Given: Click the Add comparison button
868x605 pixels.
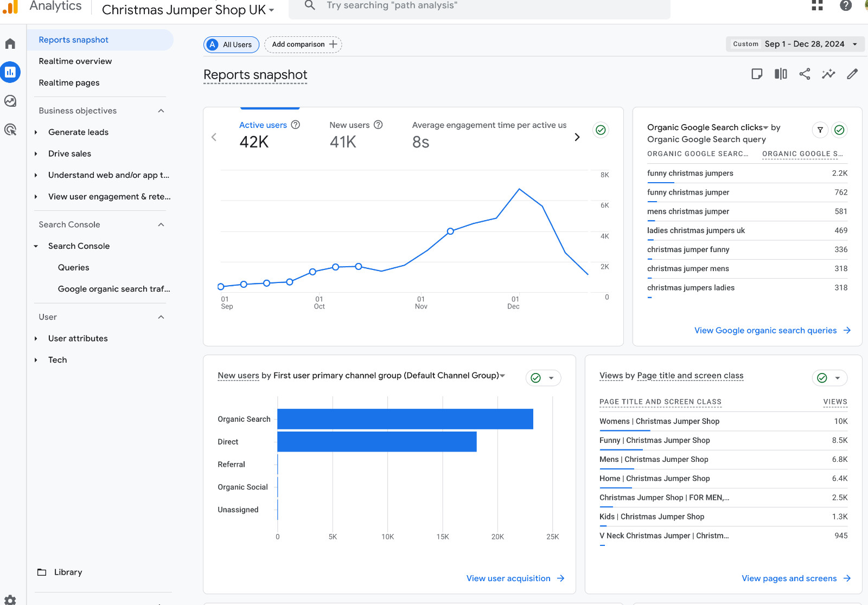Looking at the screenshot, I should [303, 44].
